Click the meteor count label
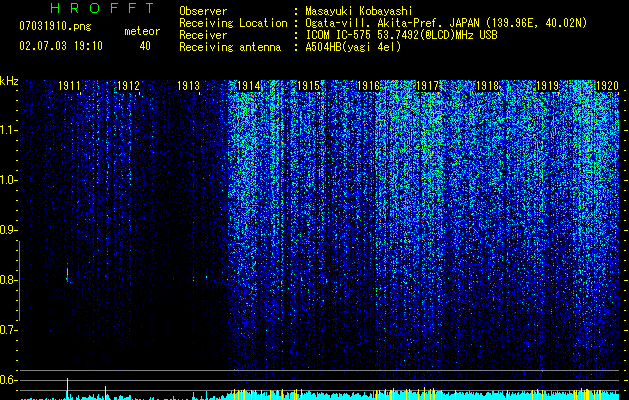 pos(142,31)
